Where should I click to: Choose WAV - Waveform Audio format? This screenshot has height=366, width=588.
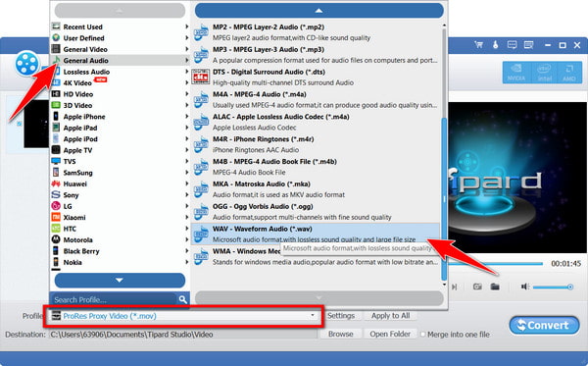tap(316, 234)
